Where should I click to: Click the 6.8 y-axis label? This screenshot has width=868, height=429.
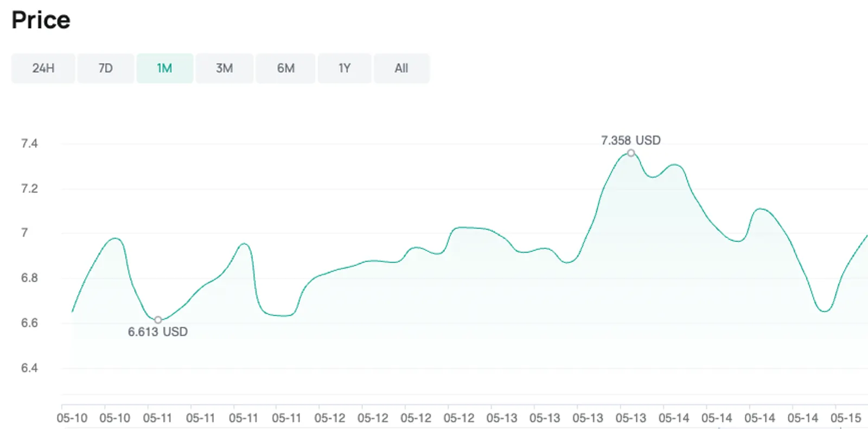(x=29, y=278)
